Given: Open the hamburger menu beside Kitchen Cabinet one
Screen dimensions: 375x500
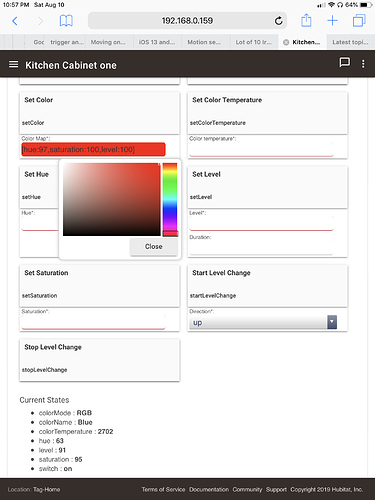Looking at the screenshot, I should pyautogui.click(x=13, y=64).
